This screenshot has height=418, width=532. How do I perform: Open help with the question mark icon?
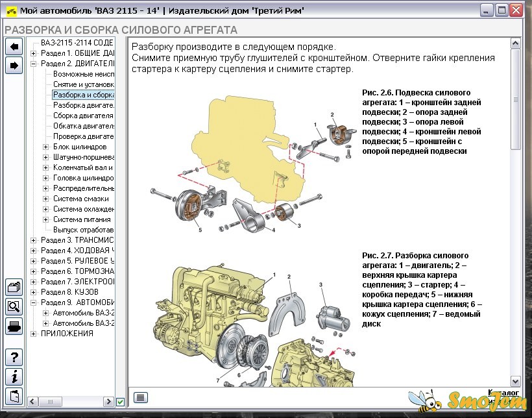(14, 357)
